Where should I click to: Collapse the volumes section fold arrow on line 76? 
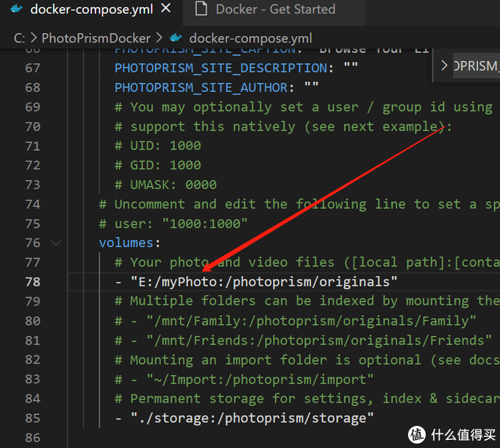[56, 243]
